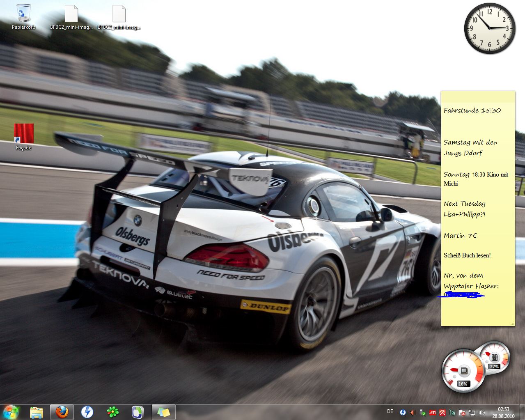Click the blue-green square app in the taskbar

tap(138, 412)
